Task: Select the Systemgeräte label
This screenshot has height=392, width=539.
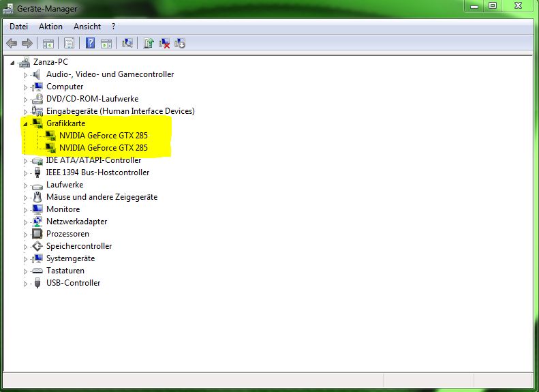Action: pos(70,258)
